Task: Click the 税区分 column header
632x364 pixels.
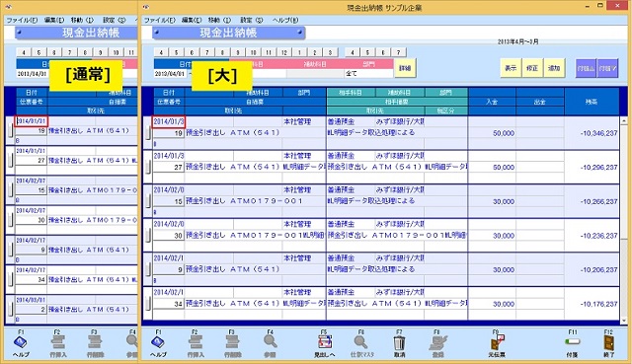Action: pyautogui.click(x=445, y=110)
